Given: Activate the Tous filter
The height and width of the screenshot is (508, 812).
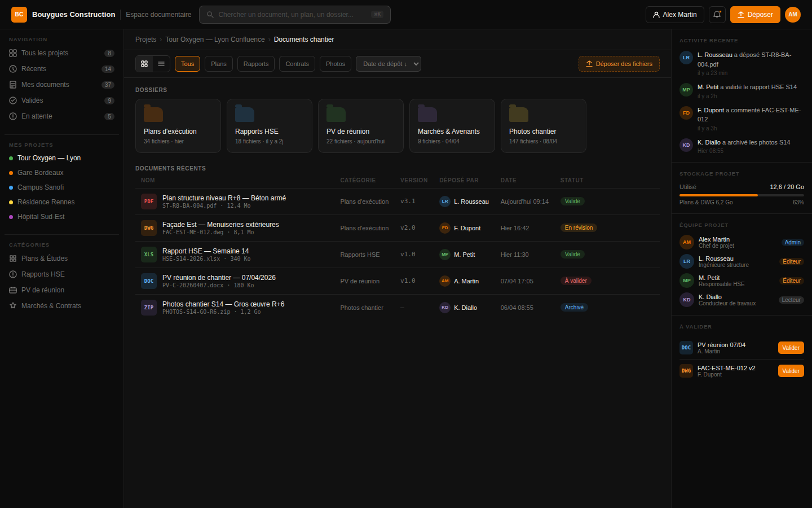Looking at the screenshot, I should pos(187,64).
